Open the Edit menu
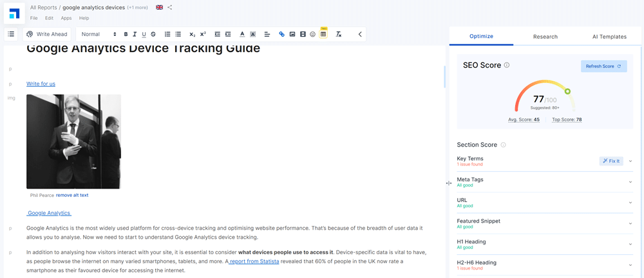Viewport: 644px width, 278px height. click(x=49, y=18)
